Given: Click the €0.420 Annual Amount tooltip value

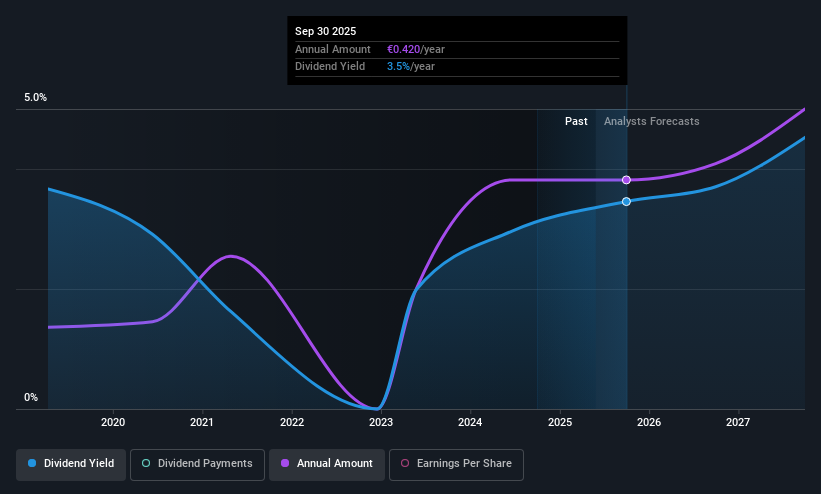Looking at the screenshot, I should (x=403, y=49).
